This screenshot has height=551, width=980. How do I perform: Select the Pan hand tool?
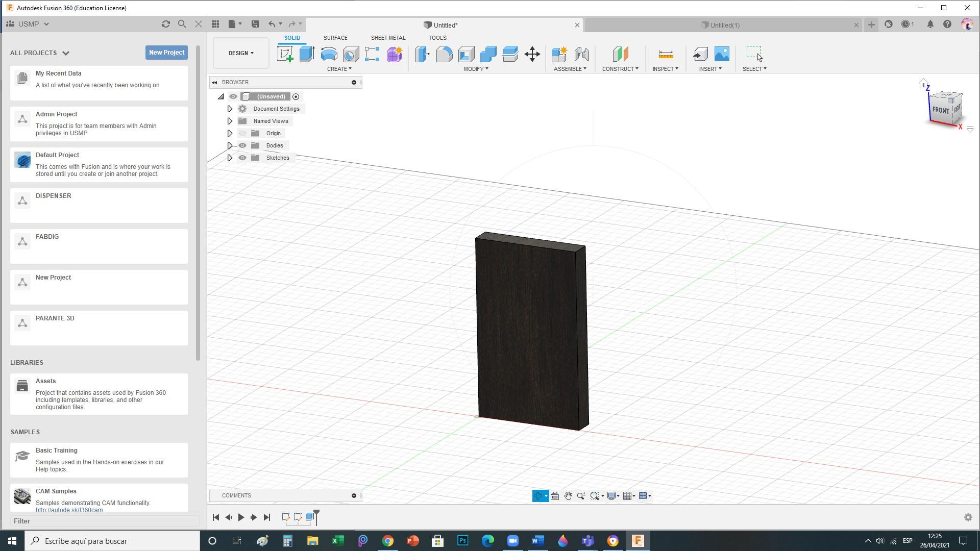click(568, 496)
